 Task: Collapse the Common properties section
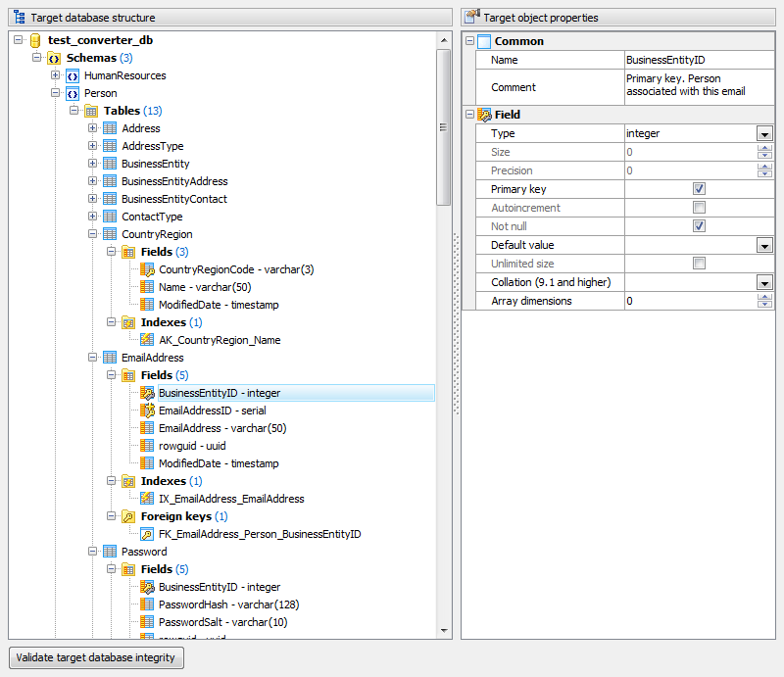tap(469, 41)
